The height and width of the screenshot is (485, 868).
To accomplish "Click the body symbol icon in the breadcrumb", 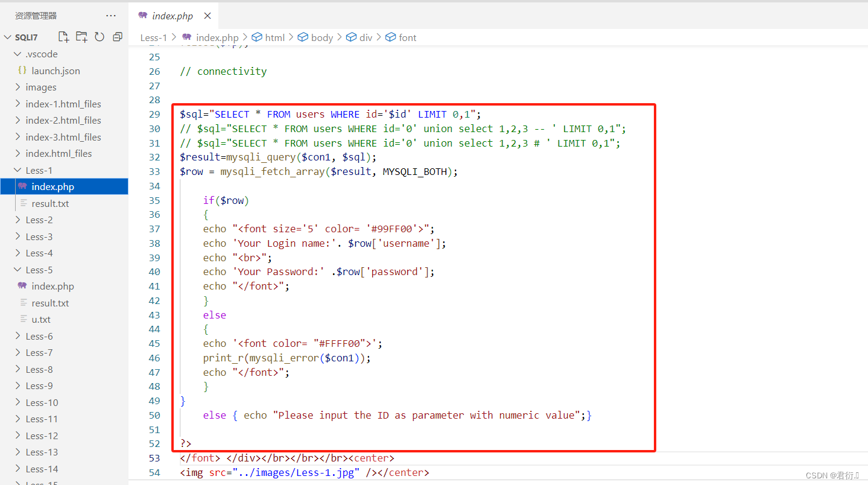I will tap(303, 37).
